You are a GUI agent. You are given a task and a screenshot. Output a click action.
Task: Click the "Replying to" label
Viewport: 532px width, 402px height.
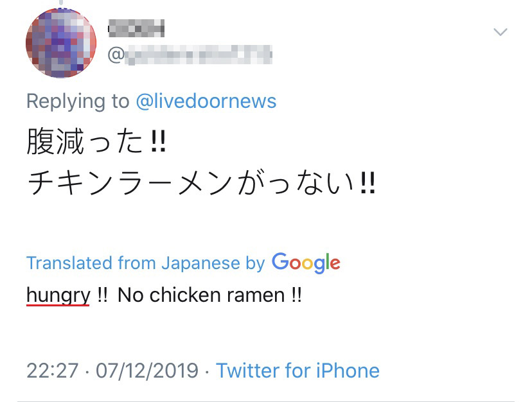(x=78, y=101)
